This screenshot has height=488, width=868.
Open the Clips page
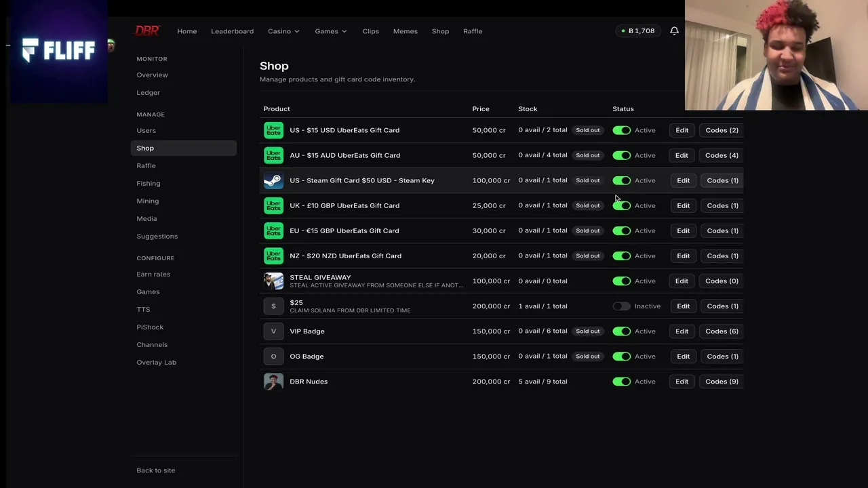[x=370, y=31]
